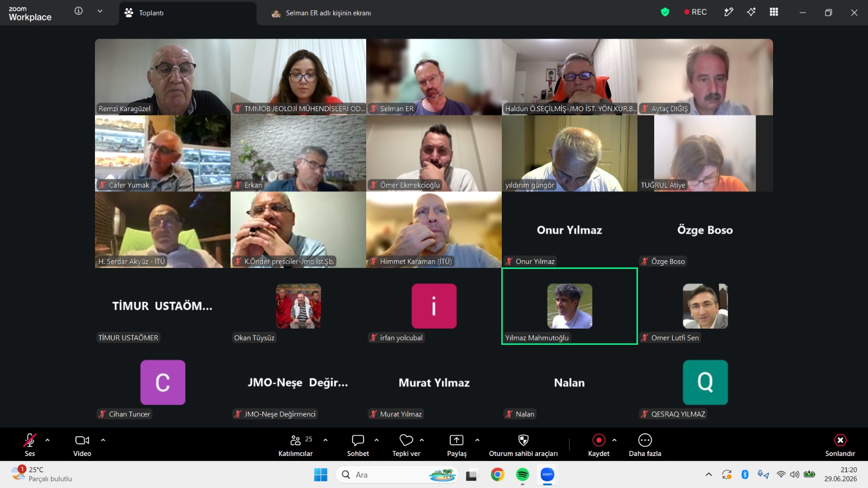This screenshot has width=868, height=488.
Task: Toggle the Video camera on
Action: point(82,445)
